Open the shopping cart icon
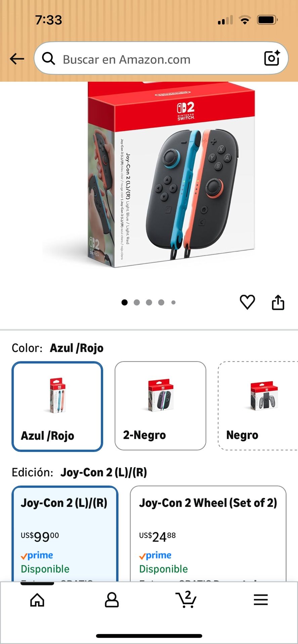This screenshot has height=644, width=298. click(186, 599)
